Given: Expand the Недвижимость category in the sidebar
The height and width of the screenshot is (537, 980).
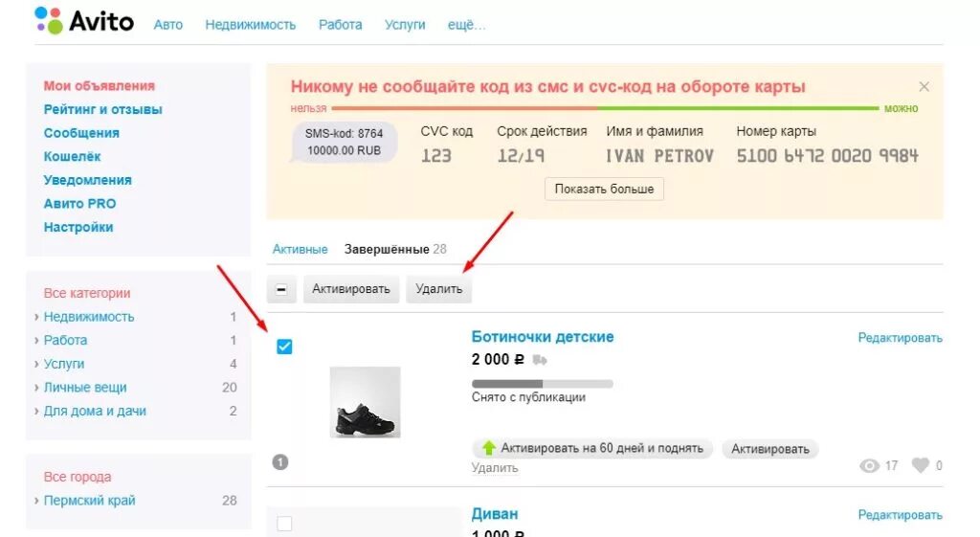Looking at the screenshot, I should [36, 317].
